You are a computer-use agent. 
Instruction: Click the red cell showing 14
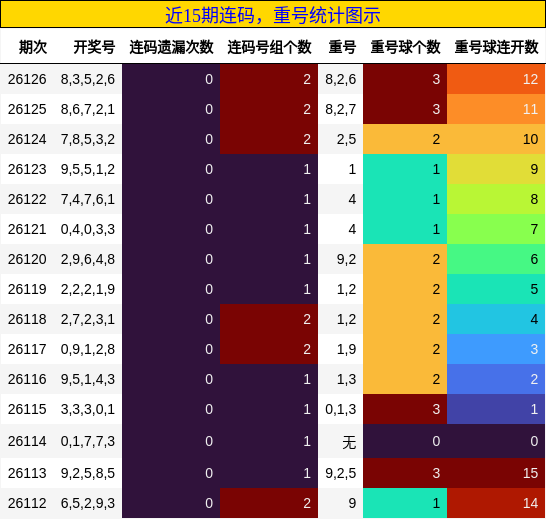pos(496,503)
